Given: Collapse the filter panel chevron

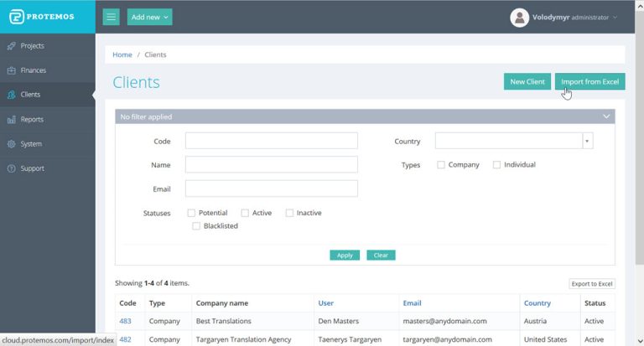Looking at the screenshot, I should tap(606, 116).
